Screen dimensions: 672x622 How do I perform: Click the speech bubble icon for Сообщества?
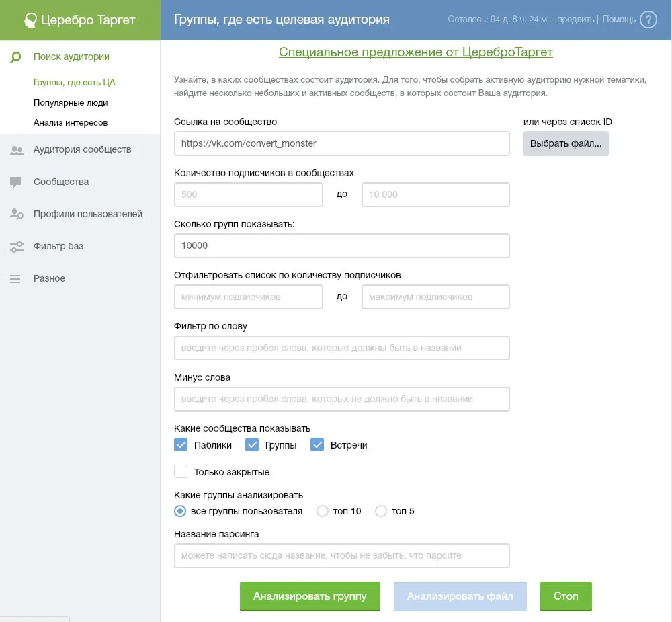pyautogui.click(x=16, y=182)
